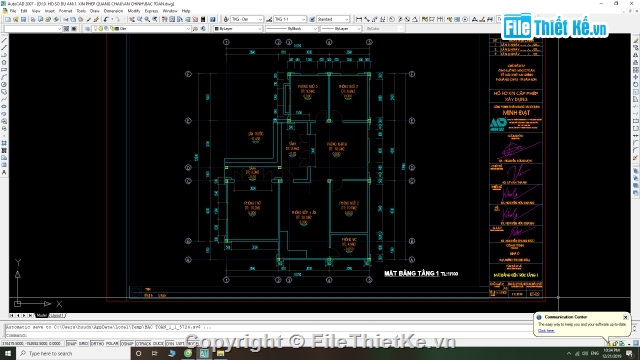The image size is (640, 360).
Task: Click the Undo arrow icon
Action: (x=106, y=20)
